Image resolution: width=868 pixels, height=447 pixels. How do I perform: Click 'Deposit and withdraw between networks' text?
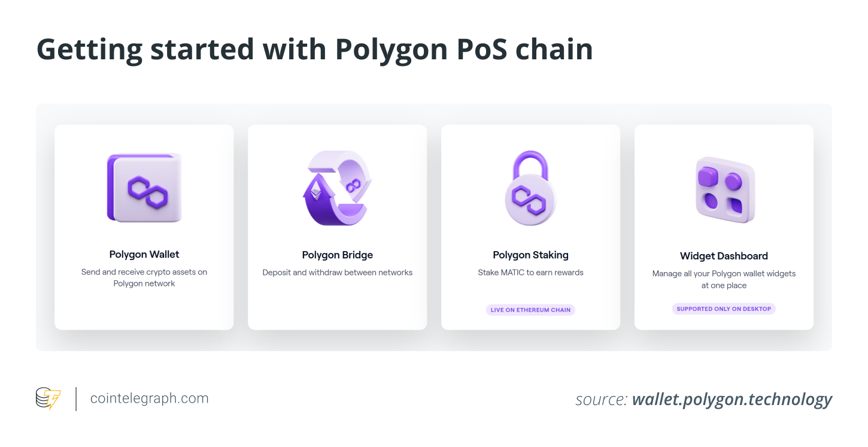(337, 273)
